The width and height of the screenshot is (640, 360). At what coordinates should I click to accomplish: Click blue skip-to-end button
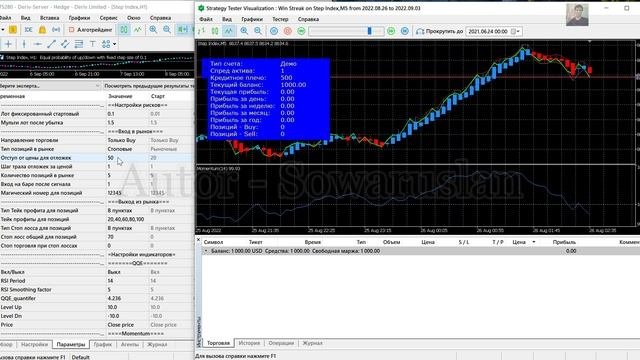404,31
